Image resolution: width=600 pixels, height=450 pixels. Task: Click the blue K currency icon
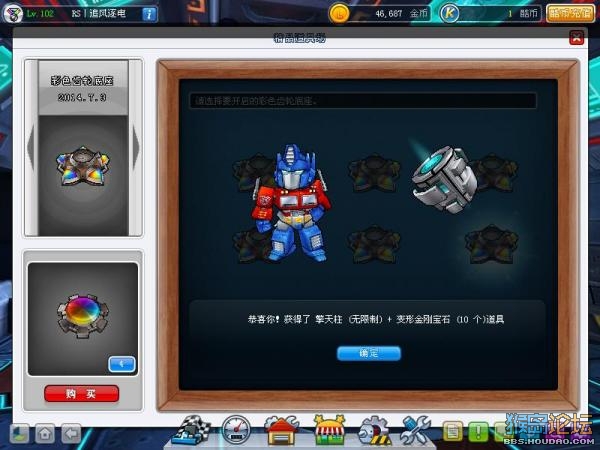pyautogui.click(x=449, y=14)
